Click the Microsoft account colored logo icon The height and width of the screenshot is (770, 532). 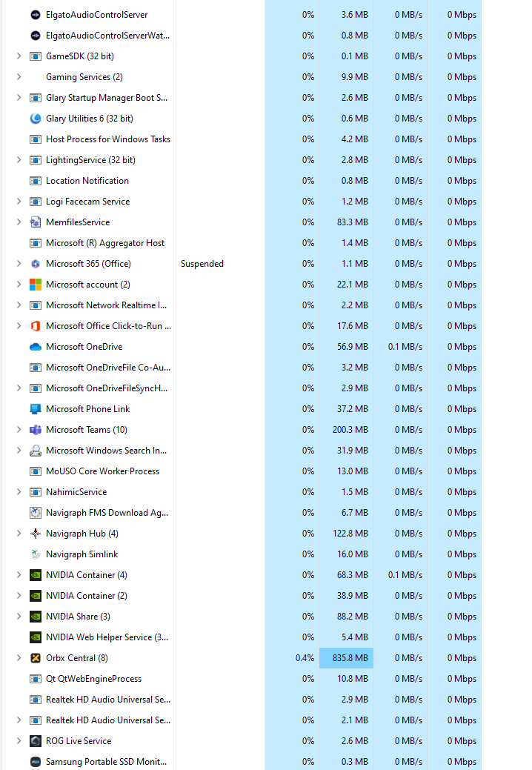pos(36,285)
